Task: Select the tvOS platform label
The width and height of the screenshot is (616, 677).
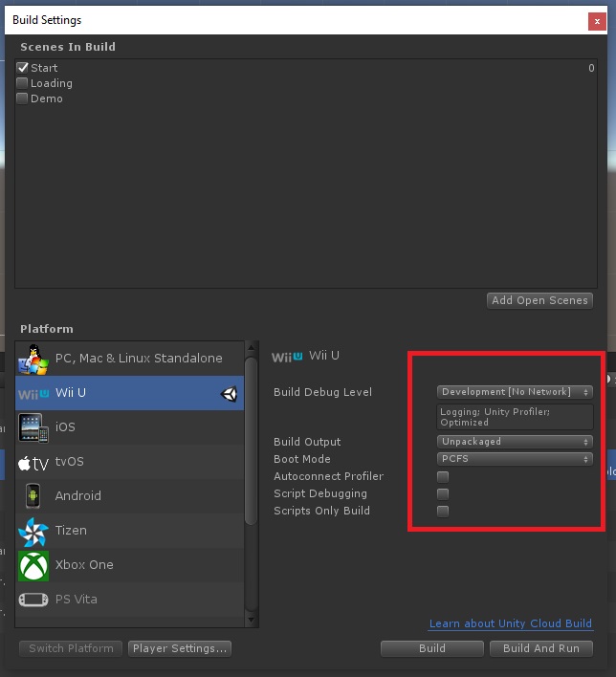Action: pyautogui.click(x=70, y=462)
